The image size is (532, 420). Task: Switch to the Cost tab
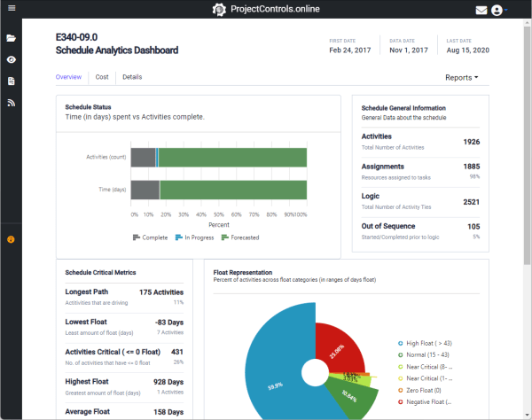tap(102, 77)
